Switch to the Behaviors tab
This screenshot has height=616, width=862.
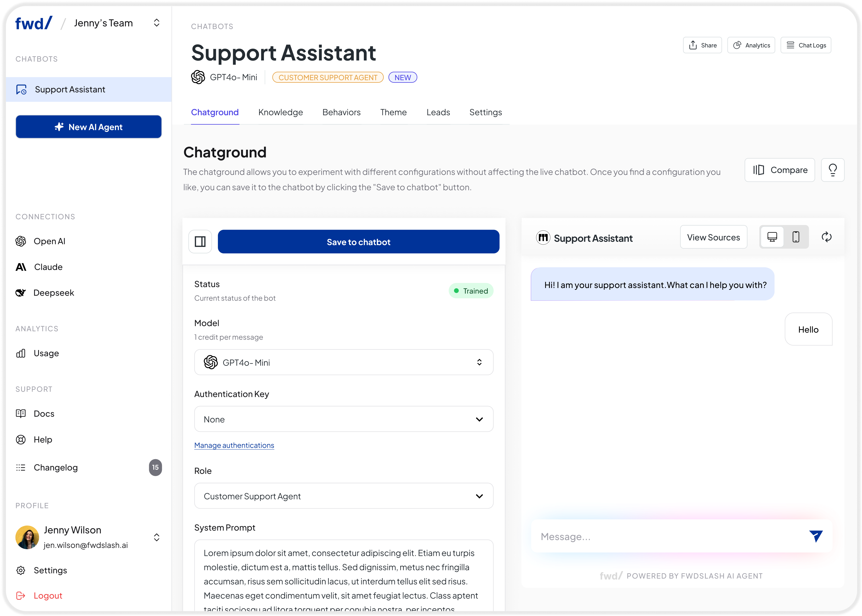click(341, 112)
